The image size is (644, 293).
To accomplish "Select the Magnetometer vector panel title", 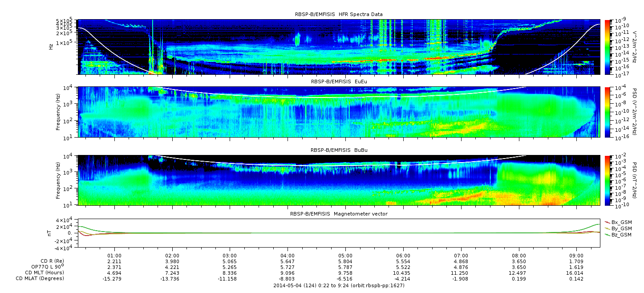I will tap(339, 214).
